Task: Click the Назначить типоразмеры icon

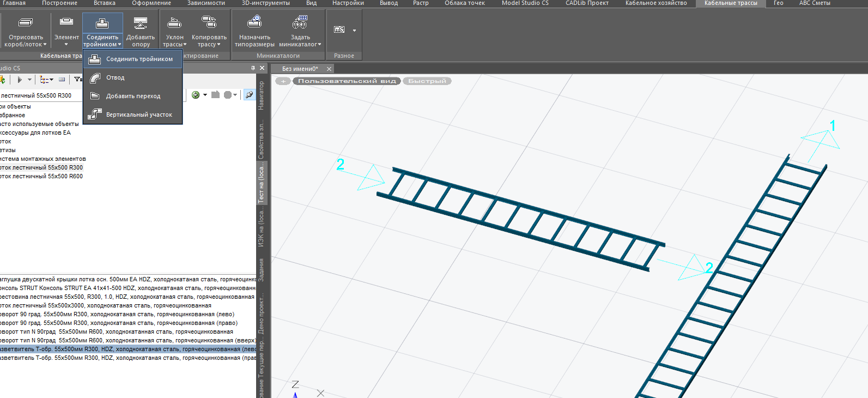Action: [254, 22]
